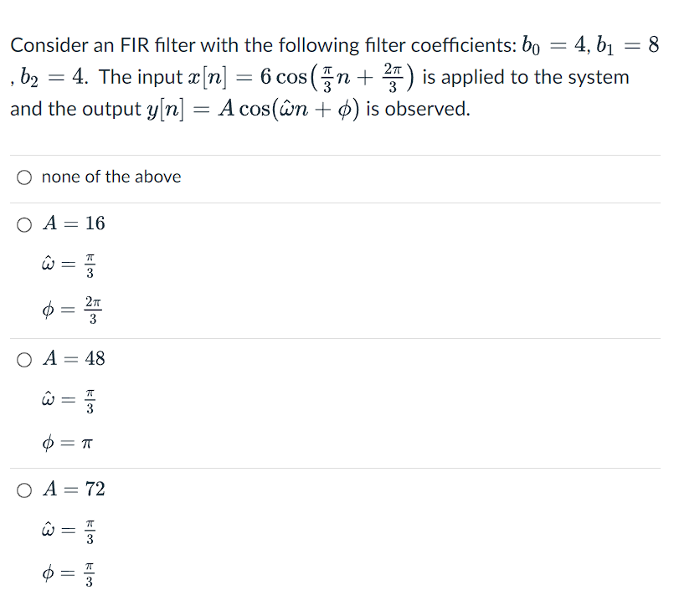Pick the answer option A = 72
Screen dimensions: 674x616
[24, 490]
